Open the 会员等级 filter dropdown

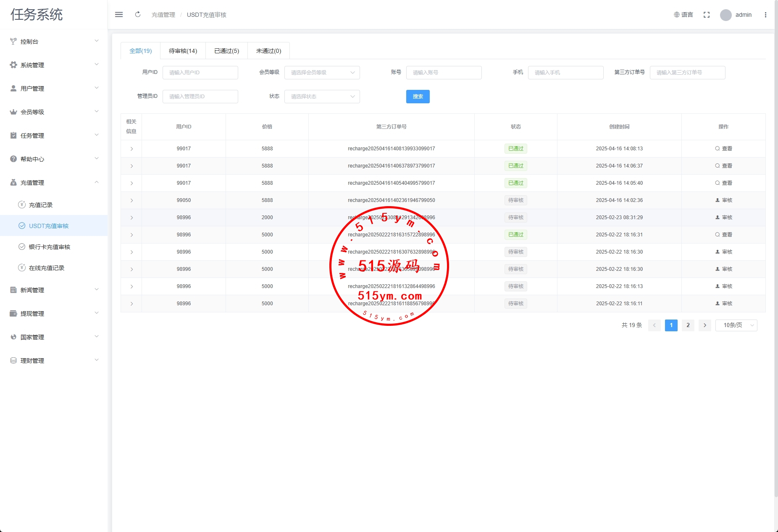click(x=322, y=73)
